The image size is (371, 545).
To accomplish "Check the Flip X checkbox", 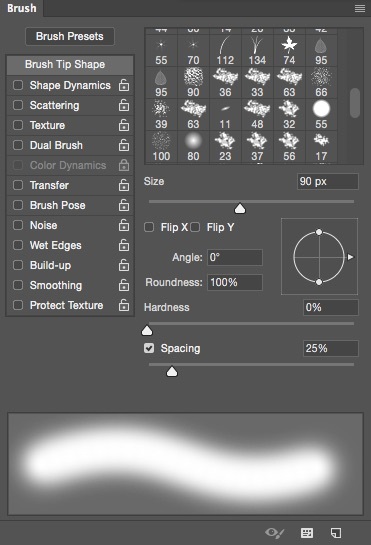I will click(149, 227).
